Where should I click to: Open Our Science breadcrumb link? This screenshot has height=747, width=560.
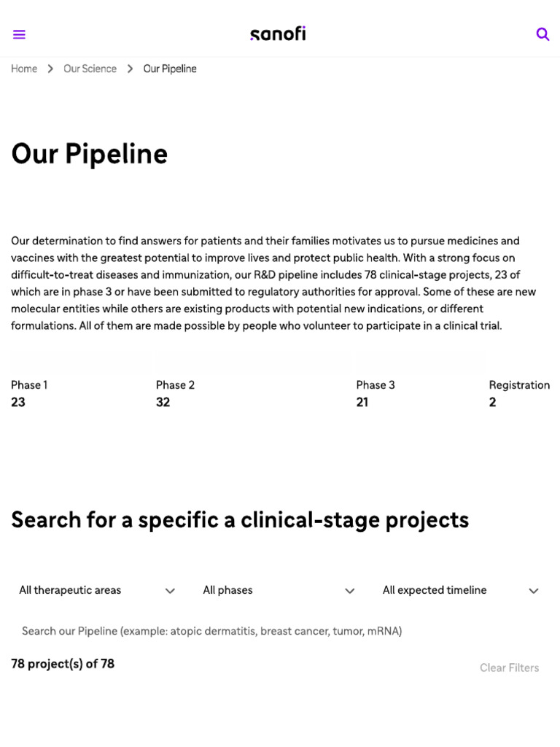90,69
